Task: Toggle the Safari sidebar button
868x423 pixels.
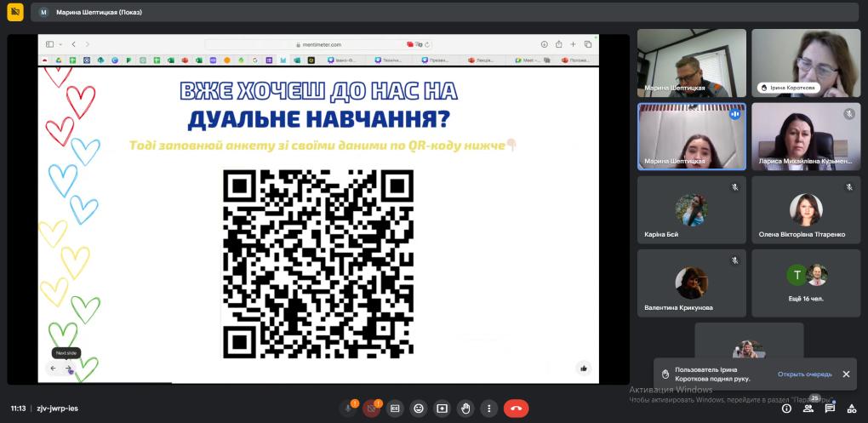Action: click(x=50, y=44)
